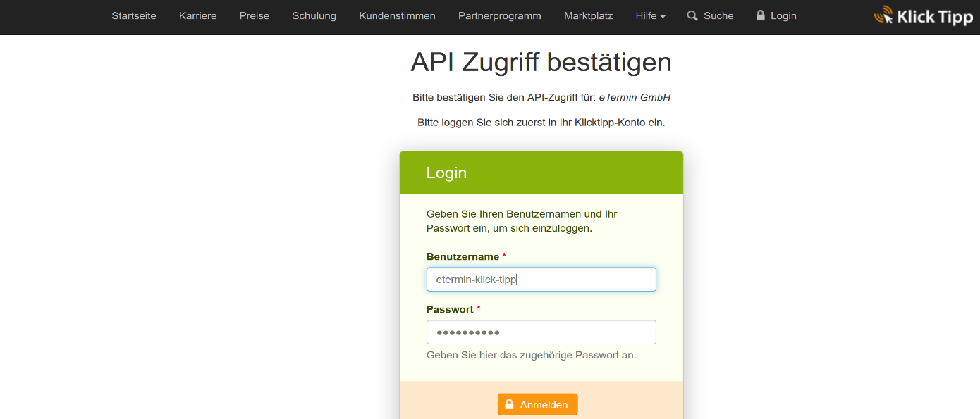Go to the Karriere page

pyautogui.click(x=198, y=15)
